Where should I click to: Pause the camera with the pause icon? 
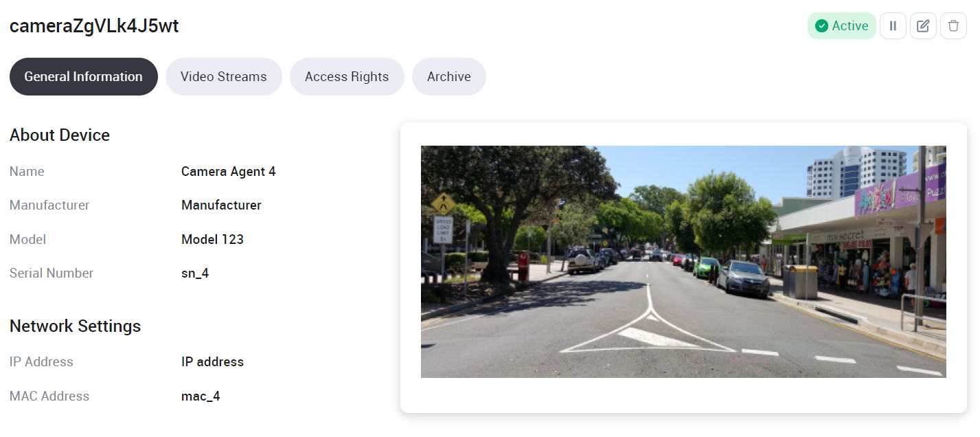click(x=893, y=26)
